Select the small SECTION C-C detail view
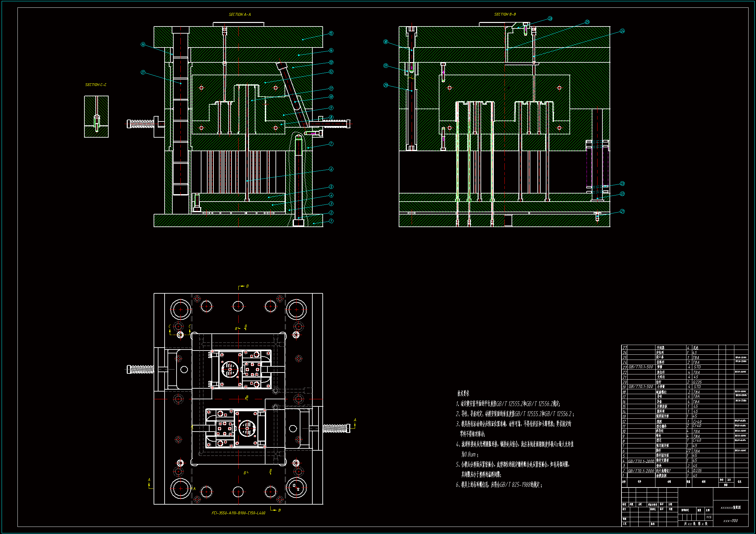This screenshot has width=756, height=534. [96, 117]
